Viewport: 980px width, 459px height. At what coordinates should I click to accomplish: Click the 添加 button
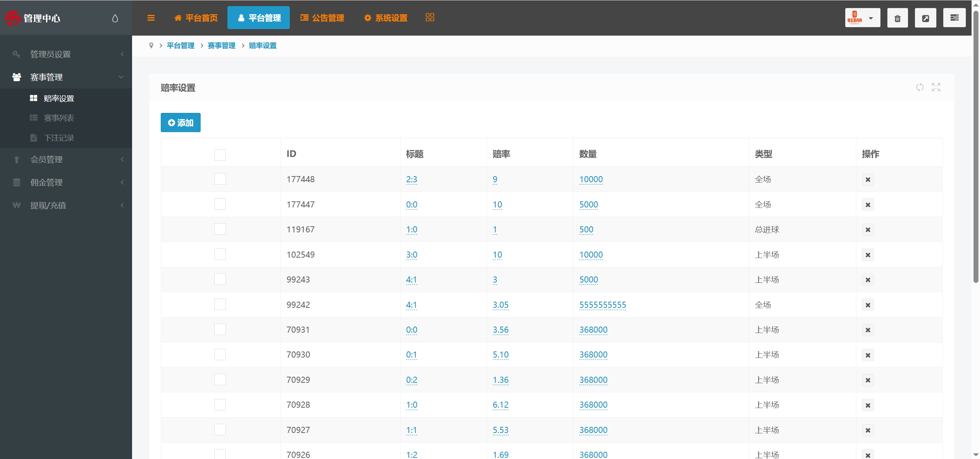click(x=180, y=123)
